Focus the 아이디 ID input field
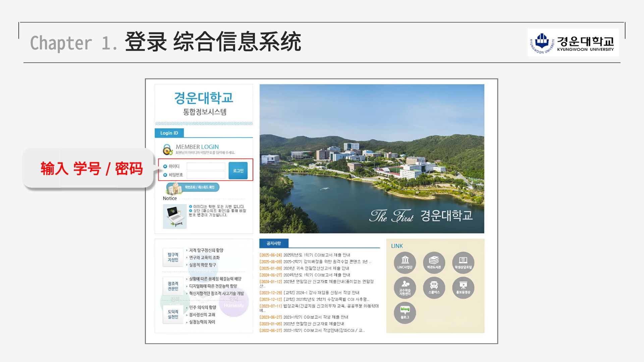 click(206, 166)
